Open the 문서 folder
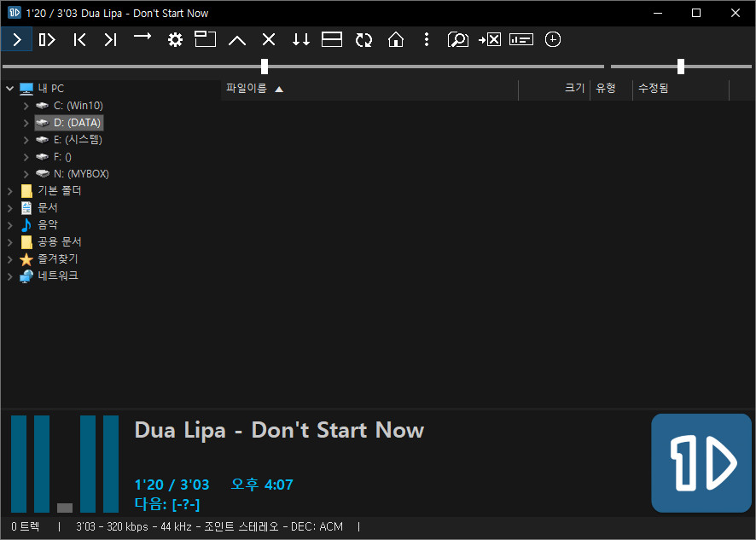756x540 pixels. click(x=48, y=208)
